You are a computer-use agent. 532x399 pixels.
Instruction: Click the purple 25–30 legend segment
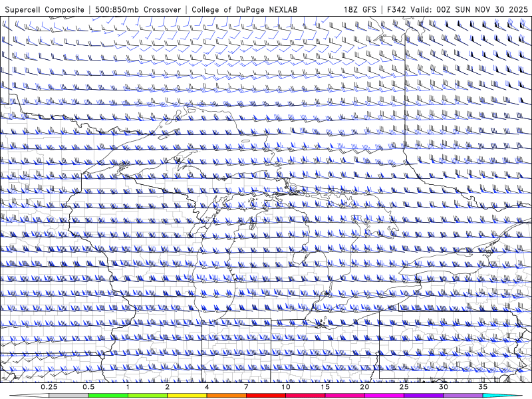[424, 396]
